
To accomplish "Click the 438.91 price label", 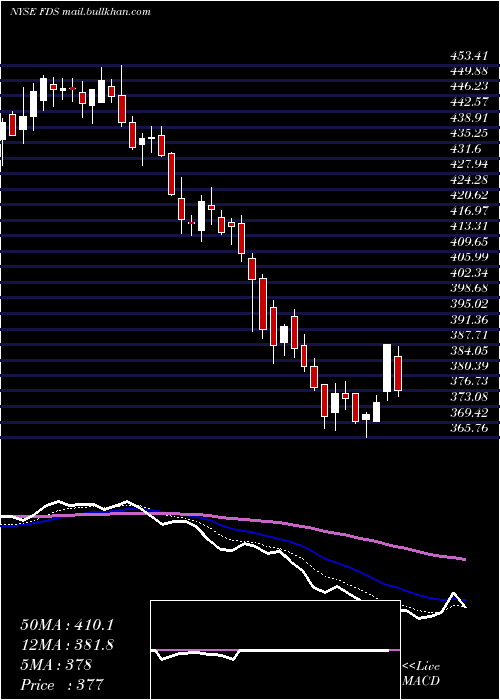I will tap(469, 117).
